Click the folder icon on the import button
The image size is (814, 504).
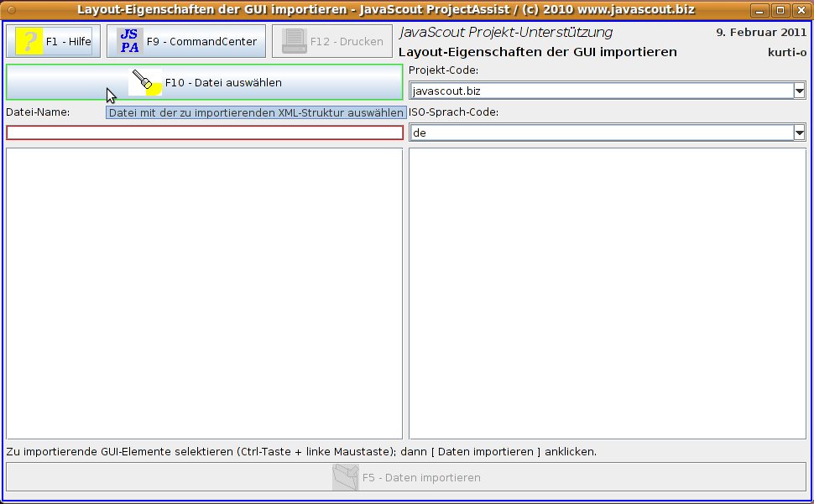(x=345, y=477)
